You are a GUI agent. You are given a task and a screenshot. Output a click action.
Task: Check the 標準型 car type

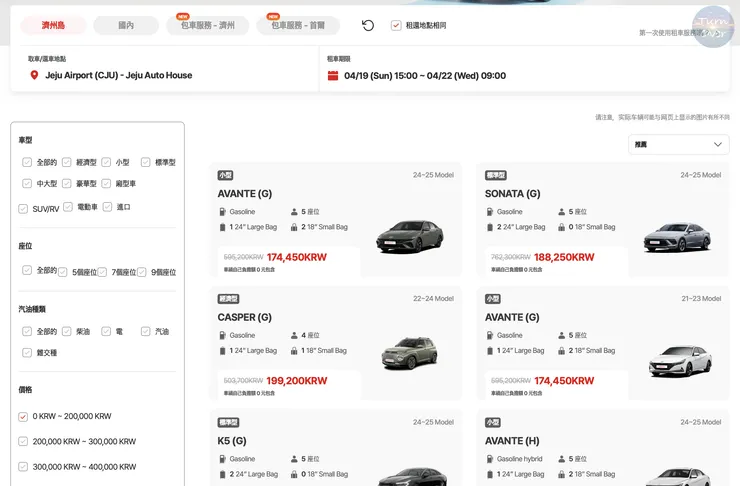click(146, 162)
